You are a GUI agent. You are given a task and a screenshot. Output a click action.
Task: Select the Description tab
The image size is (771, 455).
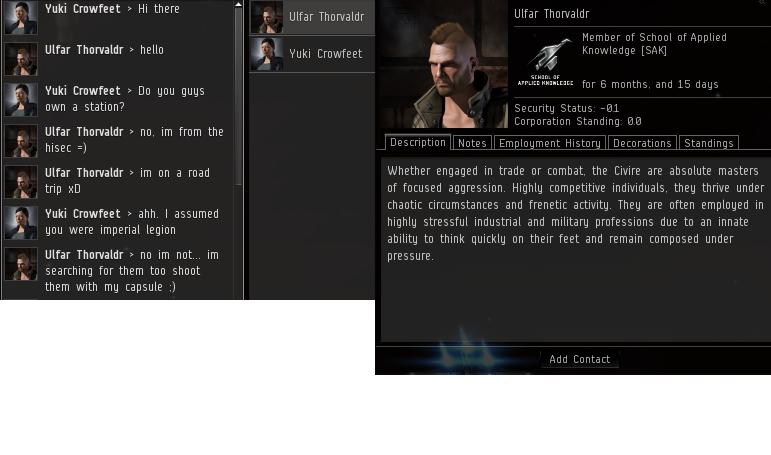[x=418, y=142]
